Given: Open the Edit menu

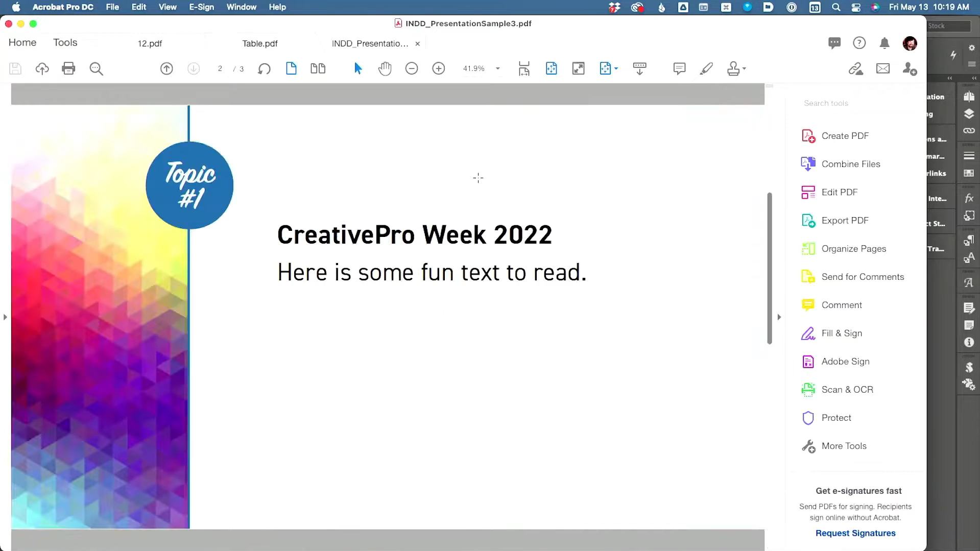Looking at the screenshot, I should [x=139, y=7].
